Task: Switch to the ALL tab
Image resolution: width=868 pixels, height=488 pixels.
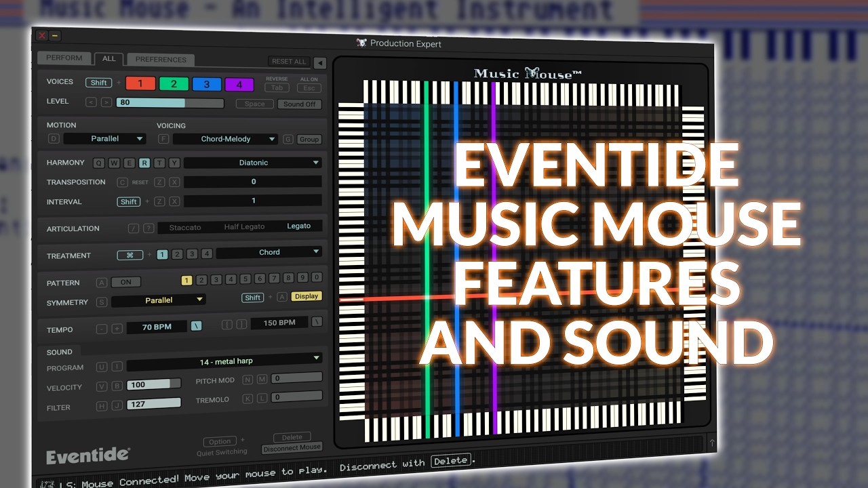Action: (x=108, y=59)
